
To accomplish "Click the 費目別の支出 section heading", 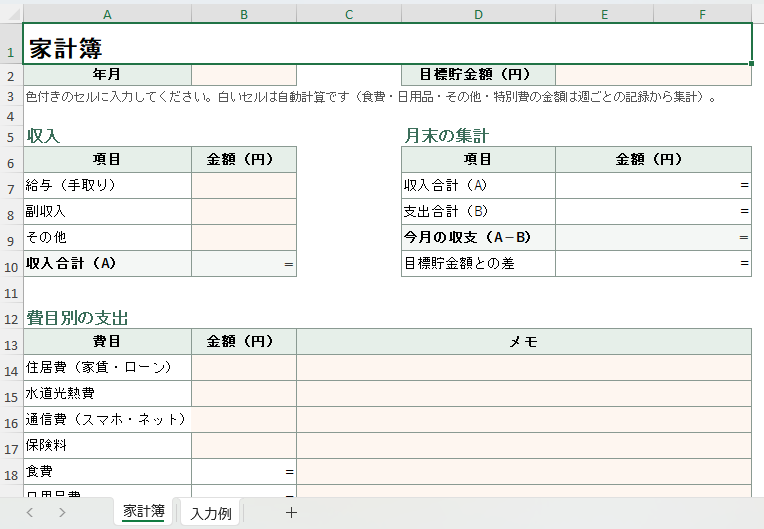I will pos(77,318).
